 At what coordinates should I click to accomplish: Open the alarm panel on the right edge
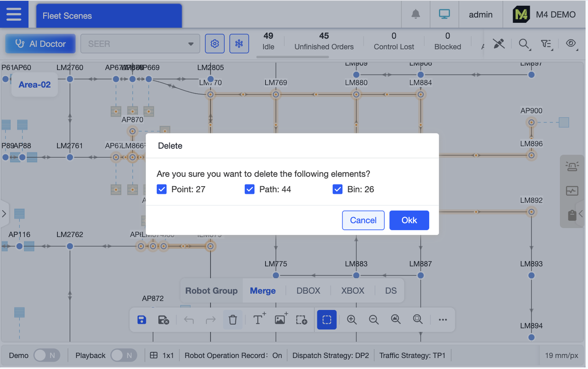tap(571, 166)
